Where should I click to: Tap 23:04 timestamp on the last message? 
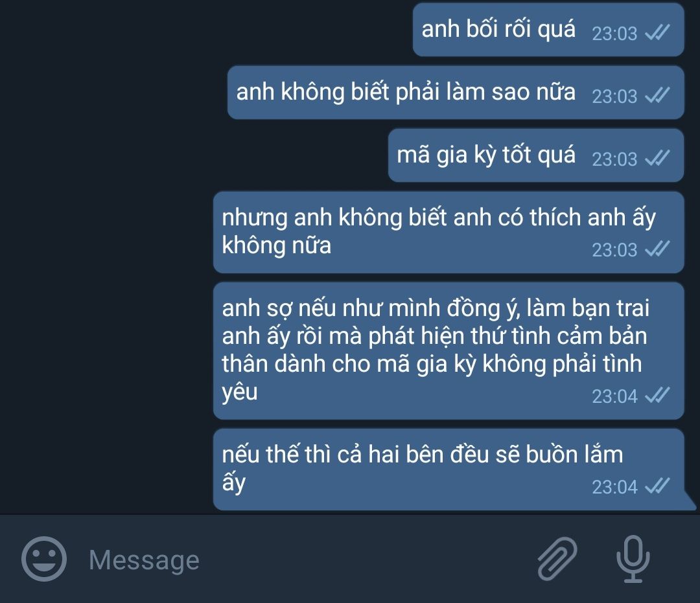click(x=614, y=487)
